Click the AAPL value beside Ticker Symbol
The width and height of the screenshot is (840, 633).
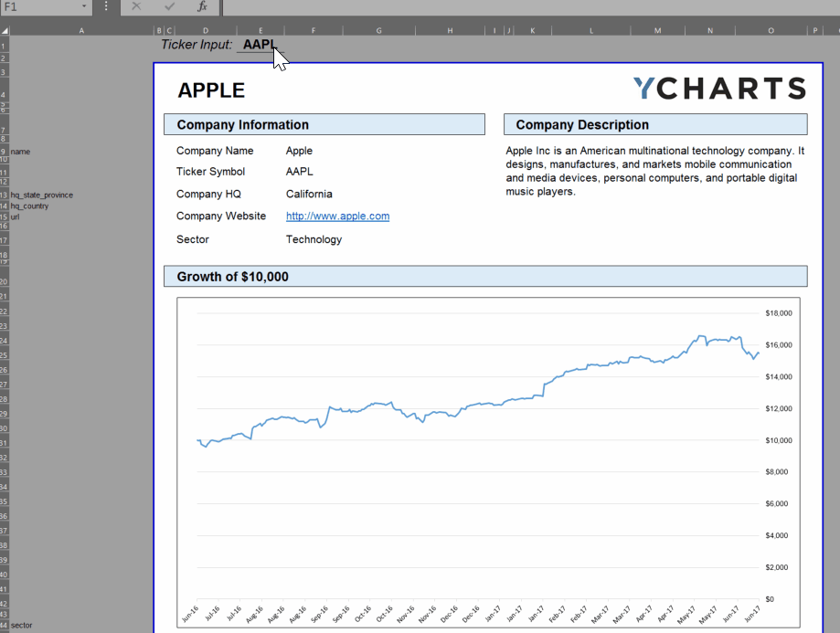[x=300, y=172]
